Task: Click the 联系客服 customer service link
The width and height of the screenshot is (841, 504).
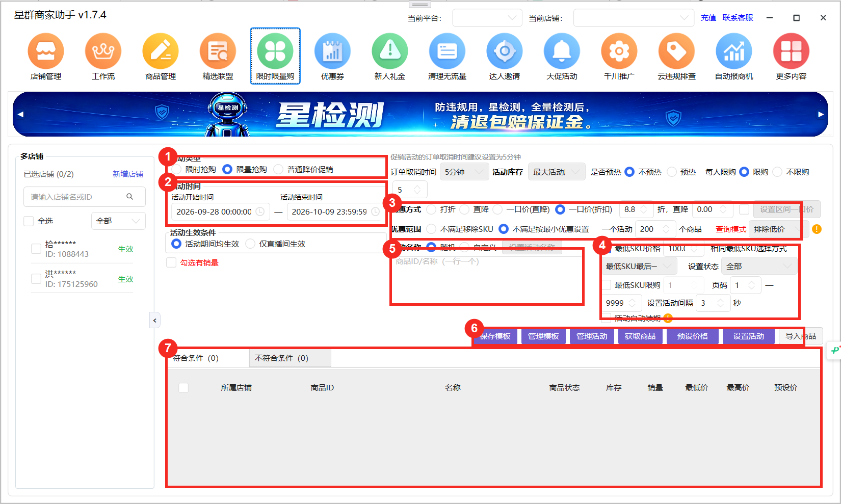Action: (738, 18)
